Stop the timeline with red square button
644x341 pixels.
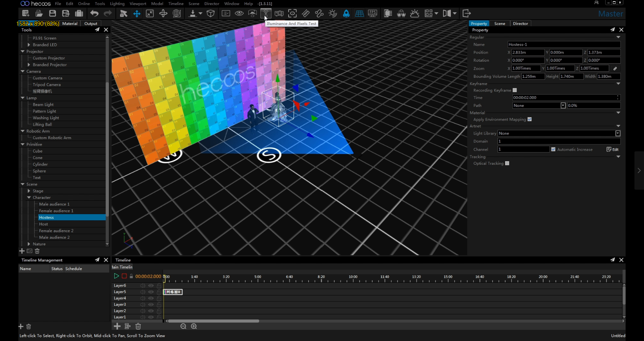click(x=124, y=276)
